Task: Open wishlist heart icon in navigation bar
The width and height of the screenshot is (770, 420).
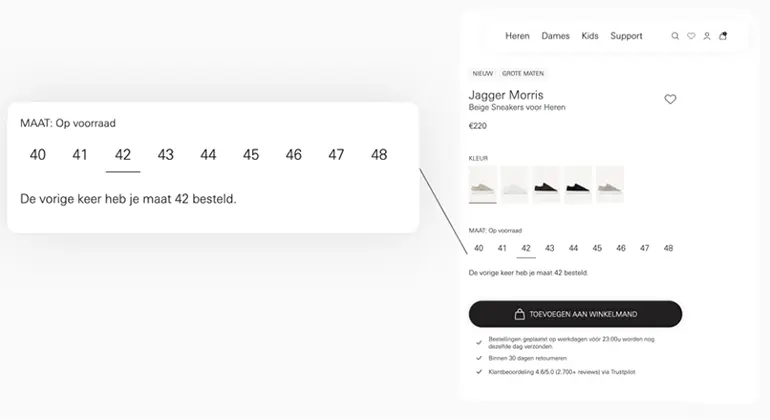Action: coord(691,36)
